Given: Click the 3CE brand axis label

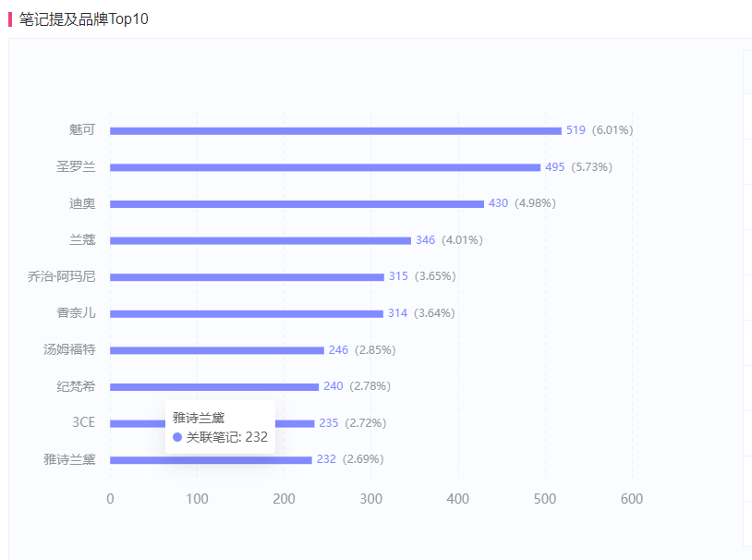Looking at the screenshot, I should pyautogui.click(x=83, y=423).
